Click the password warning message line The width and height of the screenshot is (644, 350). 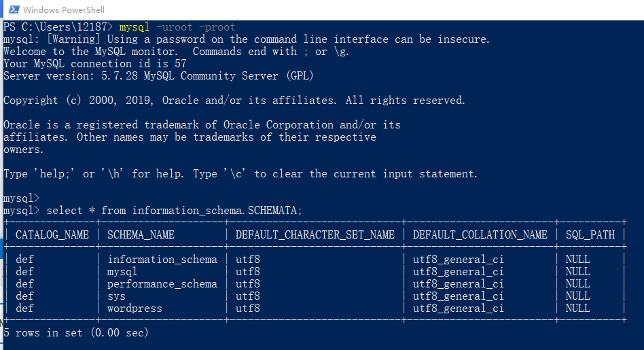point(246,39)
